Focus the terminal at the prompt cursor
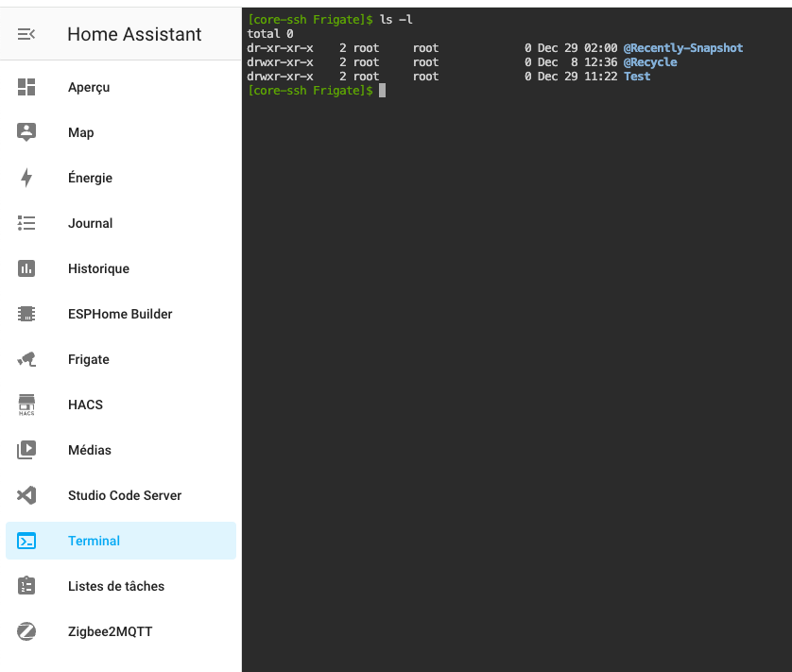The width and height of the screenshot is (792, 672). point(382,91)
